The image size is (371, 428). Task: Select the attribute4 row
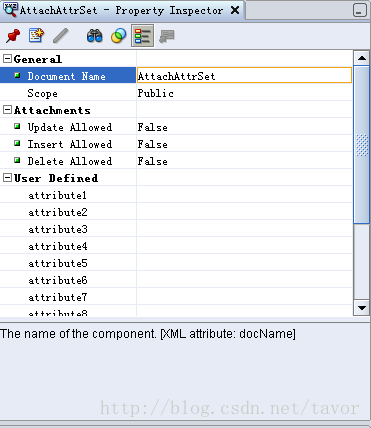click(176, 246)
